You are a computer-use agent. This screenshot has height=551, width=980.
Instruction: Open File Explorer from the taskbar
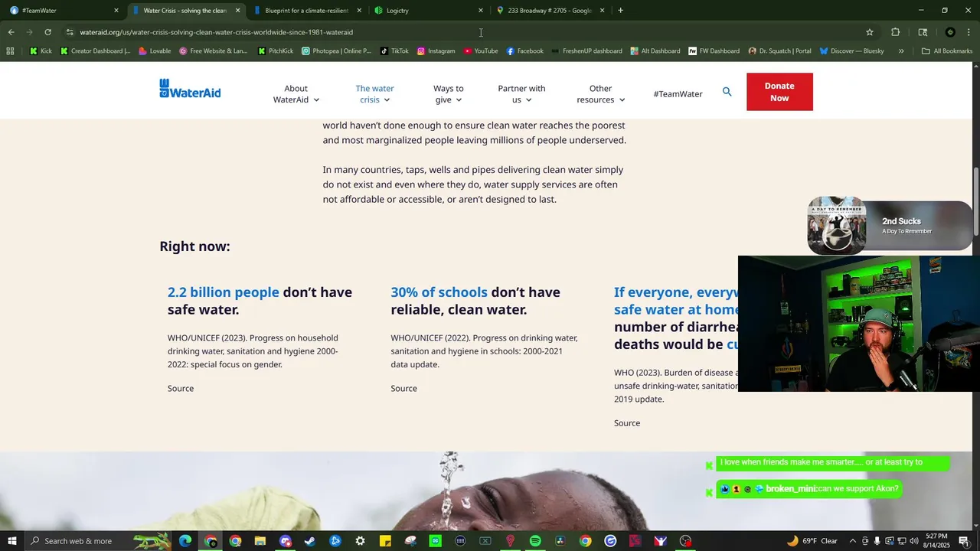click(260, 541)
